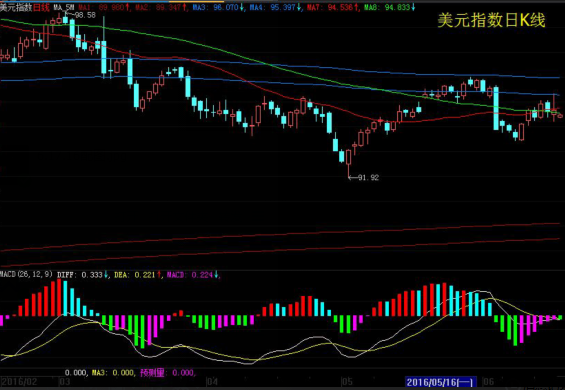Select the MA4 moving average readout
The image size is (565, 390).
272,7
